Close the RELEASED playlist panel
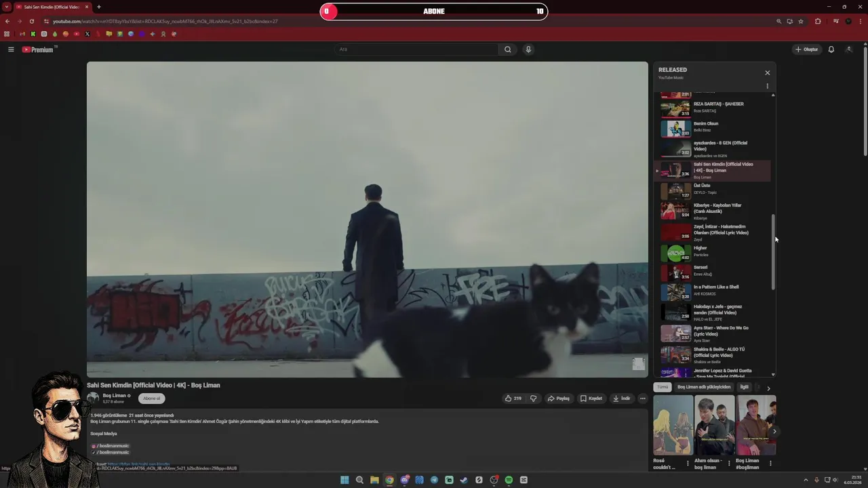 click(x=768, y=73)
